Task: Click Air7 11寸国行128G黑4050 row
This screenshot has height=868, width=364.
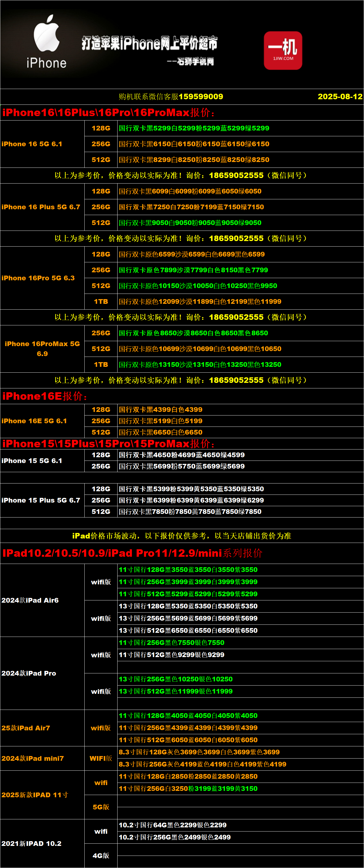Action: (240, 716)
